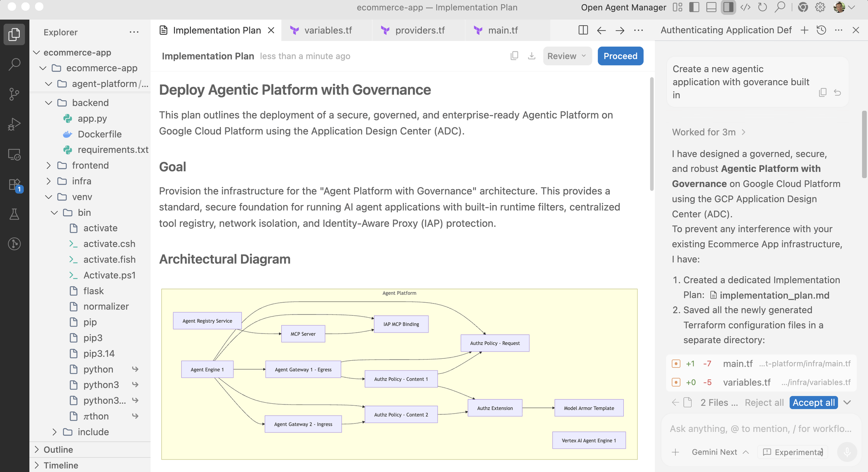Image resolution: width=868 pixels, height=472 pixels.
Task: Expand the Outline section
Action: pyautogui.click(x=90, y=450)
